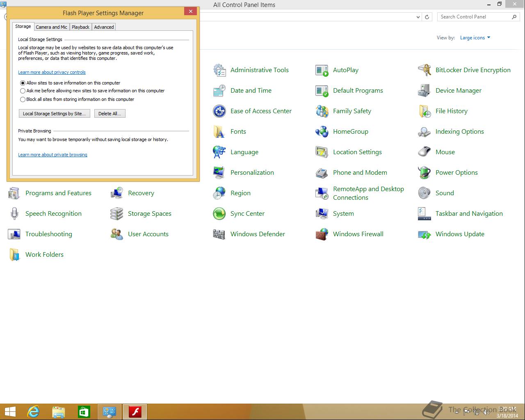Open the Troubleshooting icon

[x=14, y=234]
